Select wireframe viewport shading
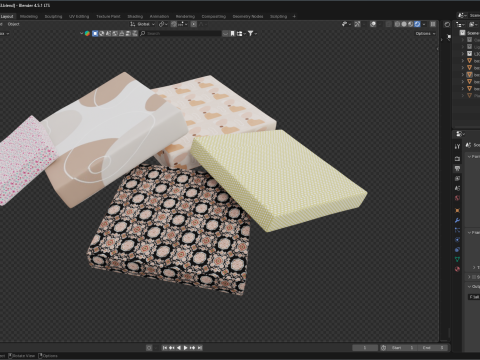The height and width of the screenshot is (360, 480). click(397, 24)
